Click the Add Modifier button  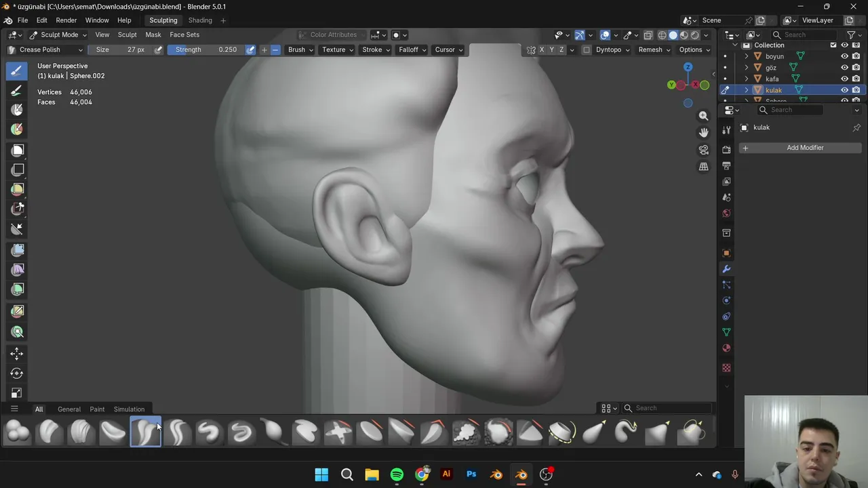801,148
